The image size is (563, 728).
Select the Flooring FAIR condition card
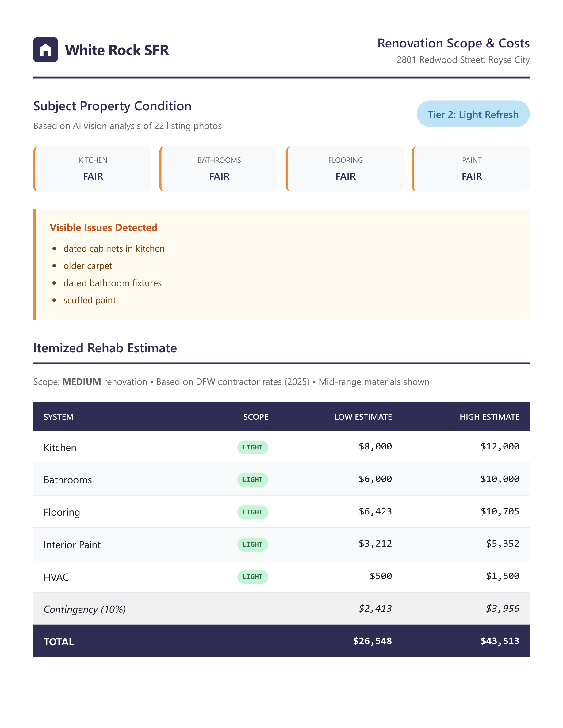coord(345,169)
